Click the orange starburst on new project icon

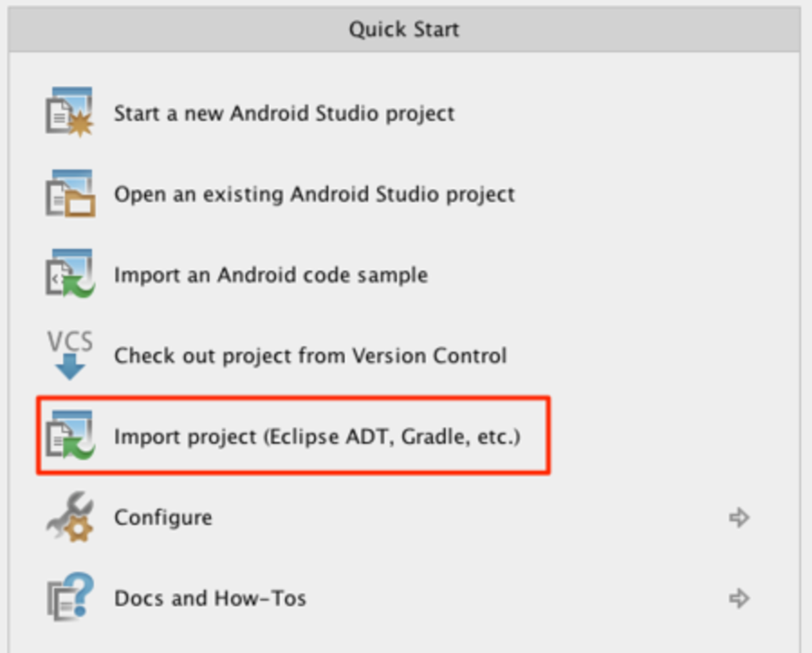[x=81, y=124]
